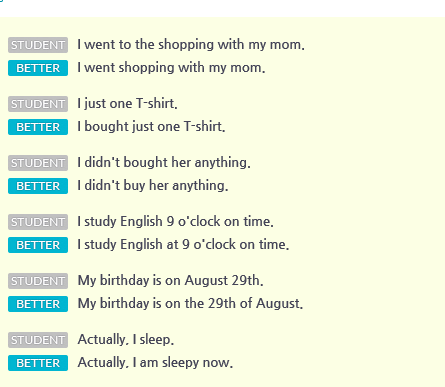Select the corrected sentence "I went shopping with my mom."
This screenshot has height=387, width=445.
[x=171, y=68]
